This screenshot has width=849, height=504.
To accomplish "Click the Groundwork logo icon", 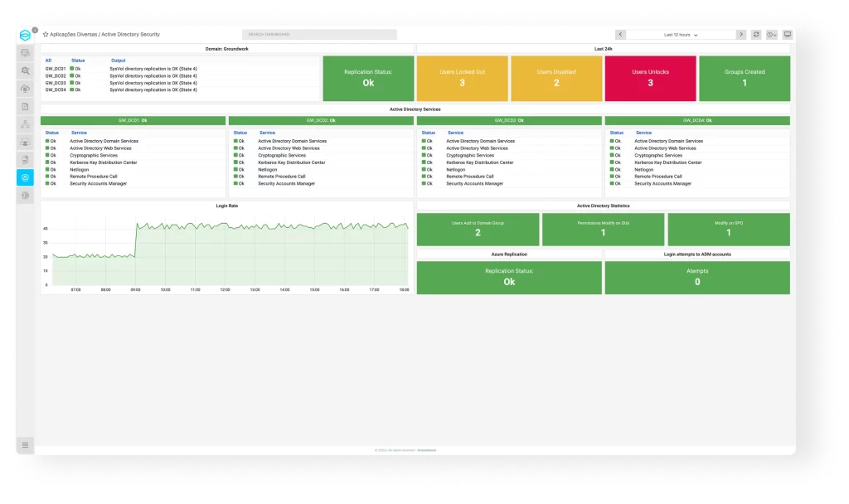I will point(26,35).
